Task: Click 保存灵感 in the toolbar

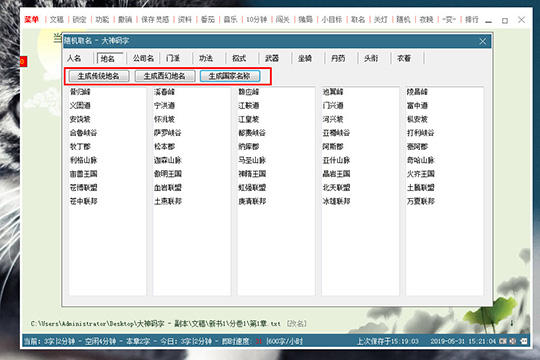Action: (155, 20)
